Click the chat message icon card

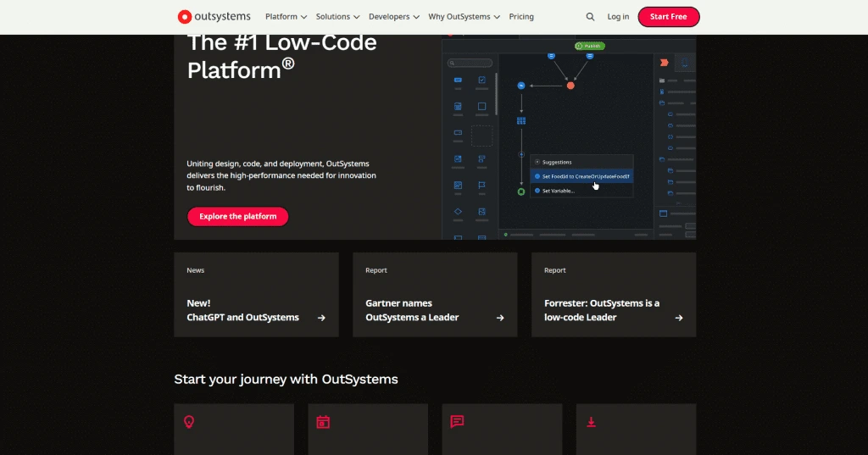[x=502, y=429]
